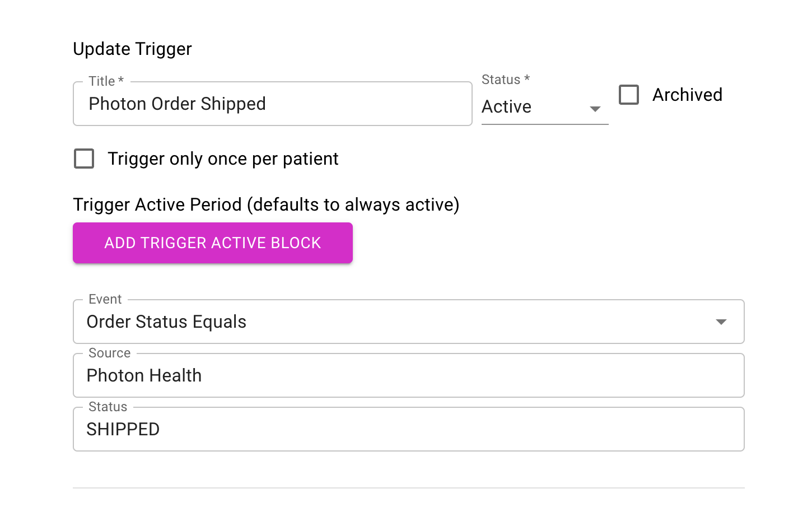Image resolution: width=812 pixels, height=521 pixels.
Task: Click the Status field containing SHIPPED
Action: [409, 429]
